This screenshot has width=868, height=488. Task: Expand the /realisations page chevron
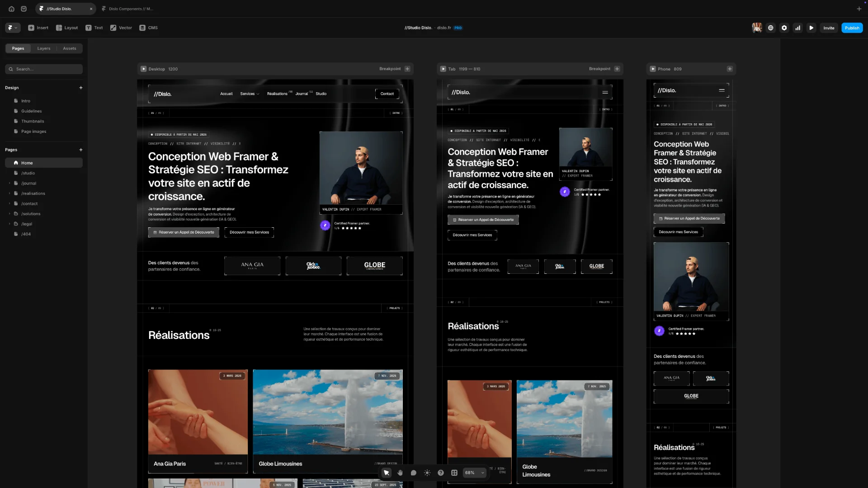pos(9,193)
